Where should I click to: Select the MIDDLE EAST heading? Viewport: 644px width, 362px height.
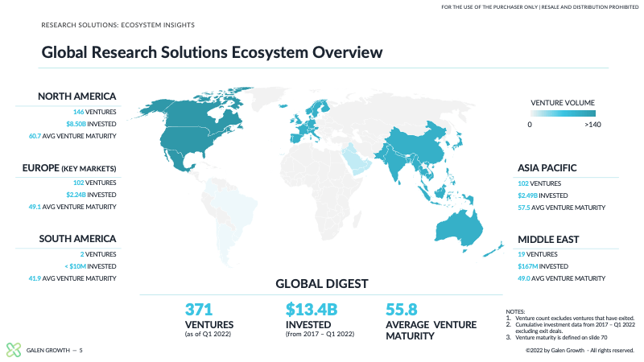[548, 240]
